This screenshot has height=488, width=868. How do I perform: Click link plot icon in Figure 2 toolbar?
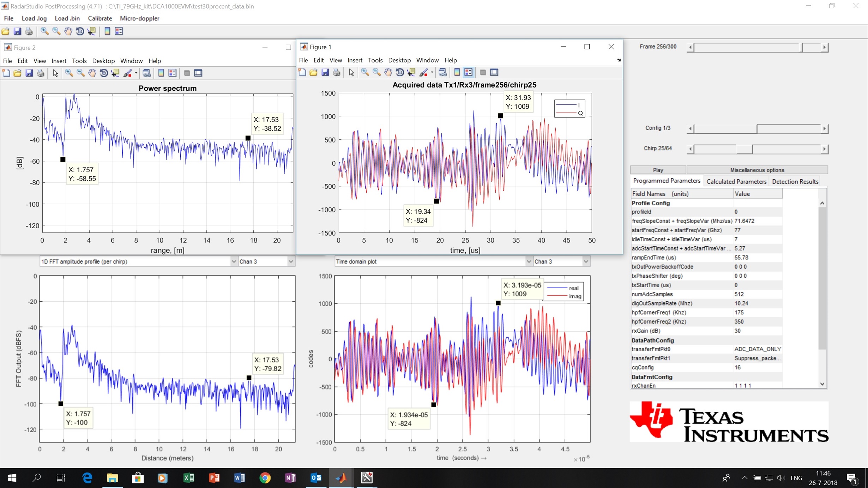coord(147,73)
